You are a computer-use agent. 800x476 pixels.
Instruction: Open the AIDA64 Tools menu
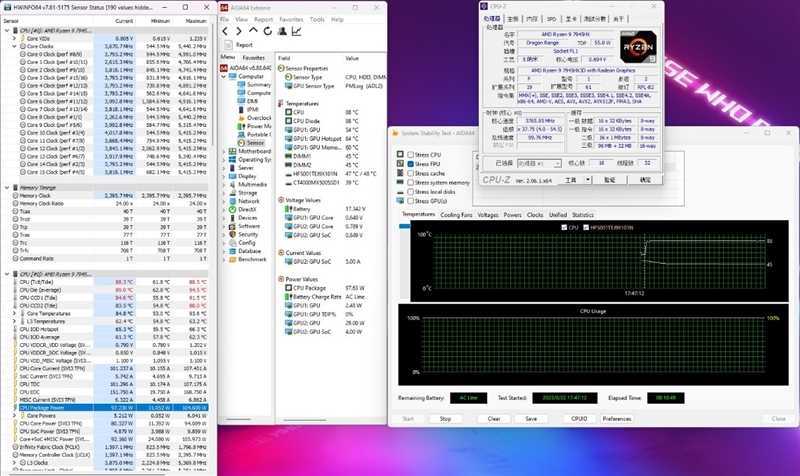pos(317,19)
